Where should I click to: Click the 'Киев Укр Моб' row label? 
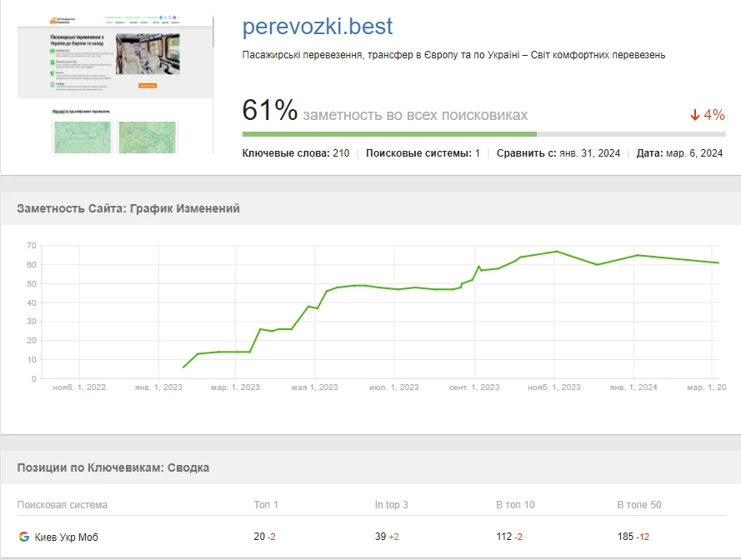coord(66,537)
